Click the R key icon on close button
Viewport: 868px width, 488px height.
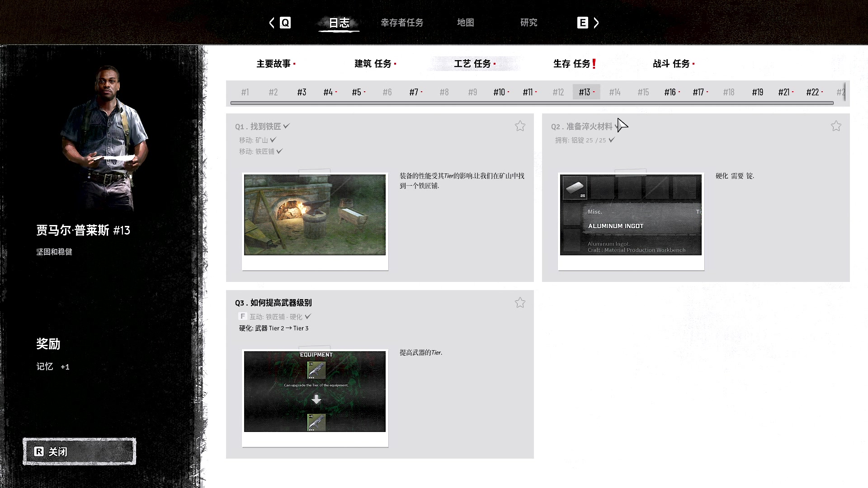pos(39,451)
